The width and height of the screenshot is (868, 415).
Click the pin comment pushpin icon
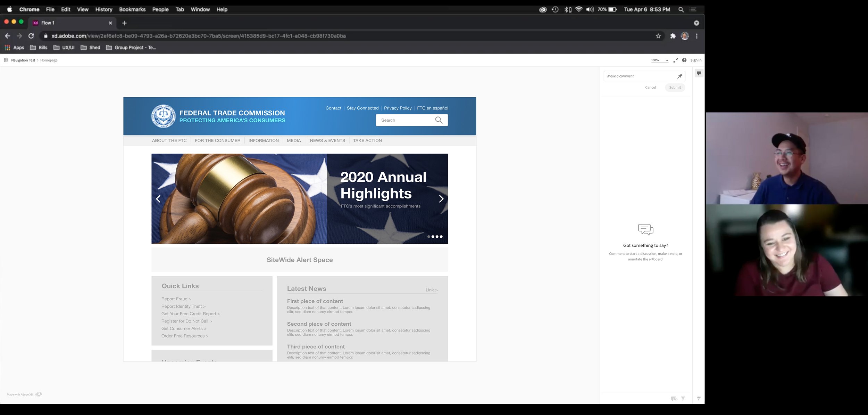tap(679, 76)
